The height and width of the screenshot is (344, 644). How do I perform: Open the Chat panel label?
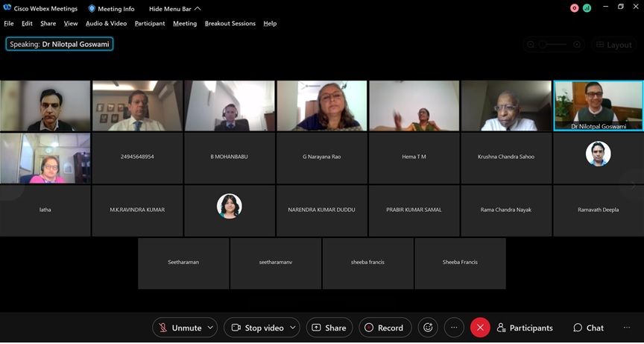(x=595, y=328)
